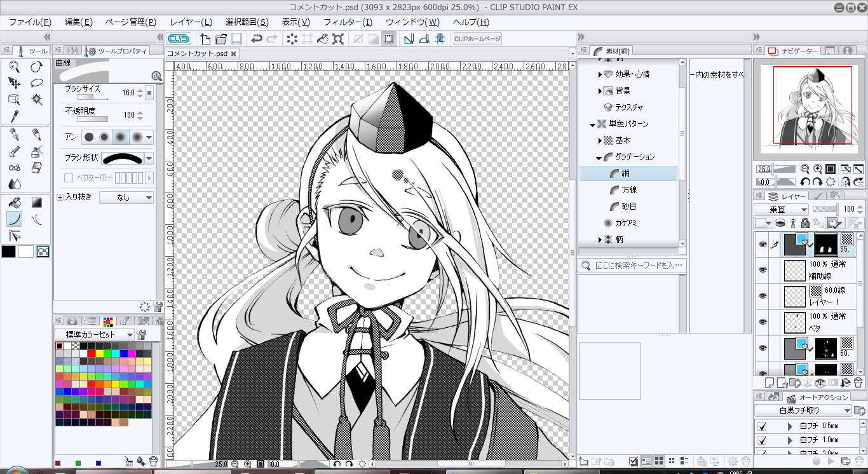Select the Eraser tool

click(x=37, y=168)
